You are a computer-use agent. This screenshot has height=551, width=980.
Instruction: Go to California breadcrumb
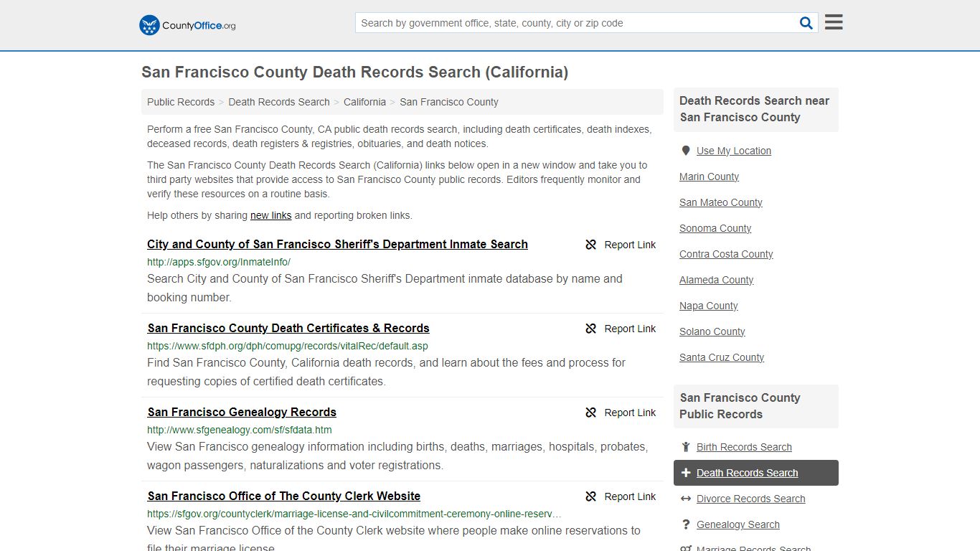pos(364,102)
